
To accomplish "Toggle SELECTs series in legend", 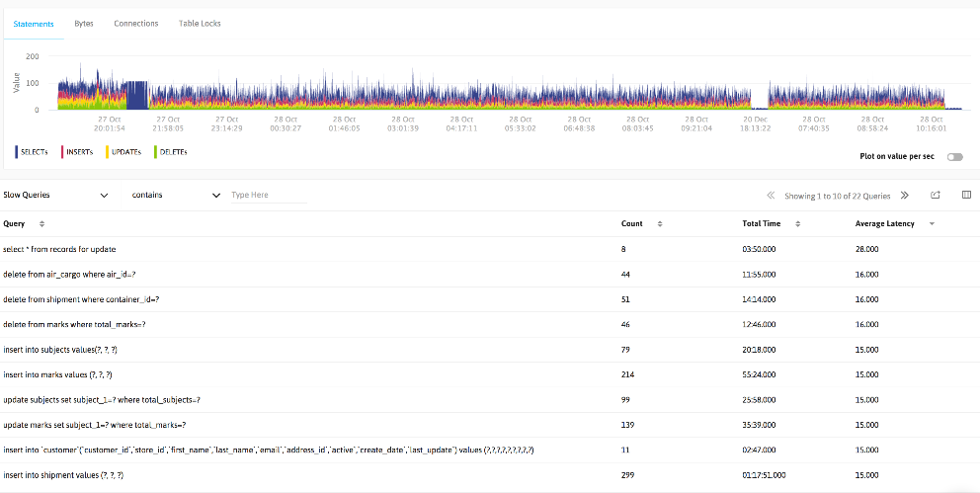I will click(32, 152).
